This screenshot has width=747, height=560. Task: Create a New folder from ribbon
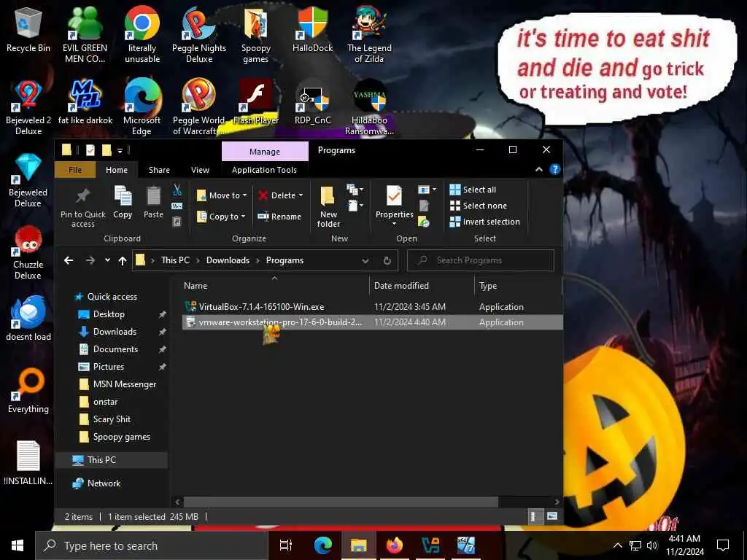[328, 207]
